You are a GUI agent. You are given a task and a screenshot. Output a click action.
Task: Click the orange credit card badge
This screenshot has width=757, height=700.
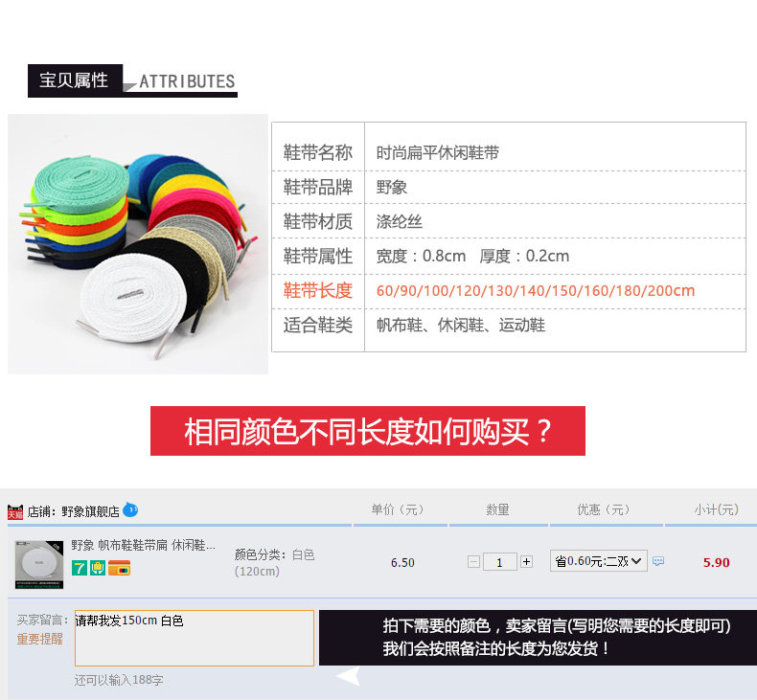pyautogui.click(x=119, y=568)
